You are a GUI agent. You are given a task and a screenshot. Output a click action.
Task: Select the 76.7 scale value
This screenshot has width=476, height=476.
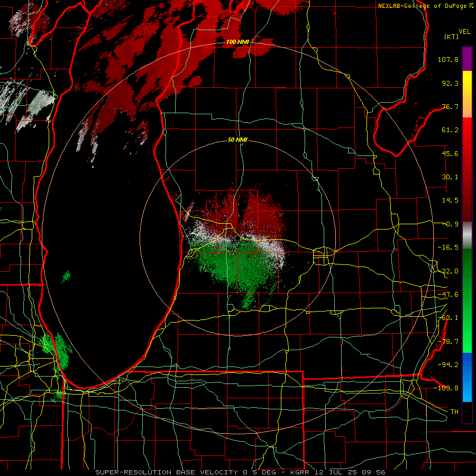click(x=450, y=106)
